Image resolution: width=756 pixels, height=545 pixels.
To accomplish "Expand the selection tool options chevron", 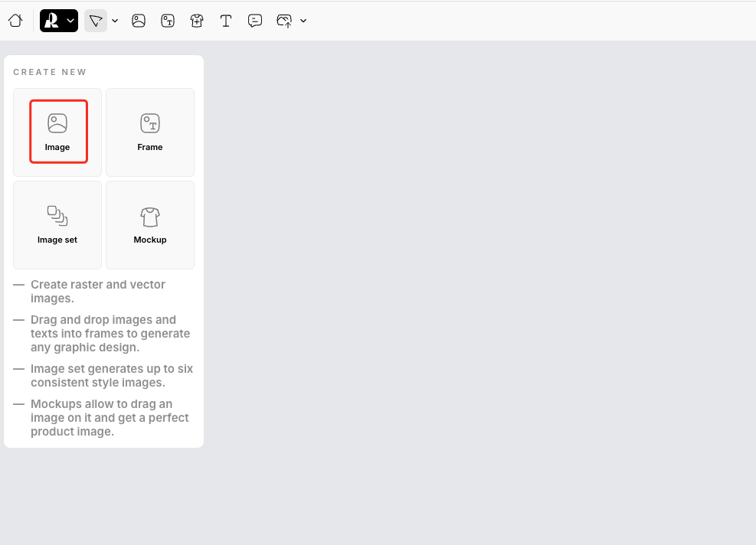I will click(115, 21).
